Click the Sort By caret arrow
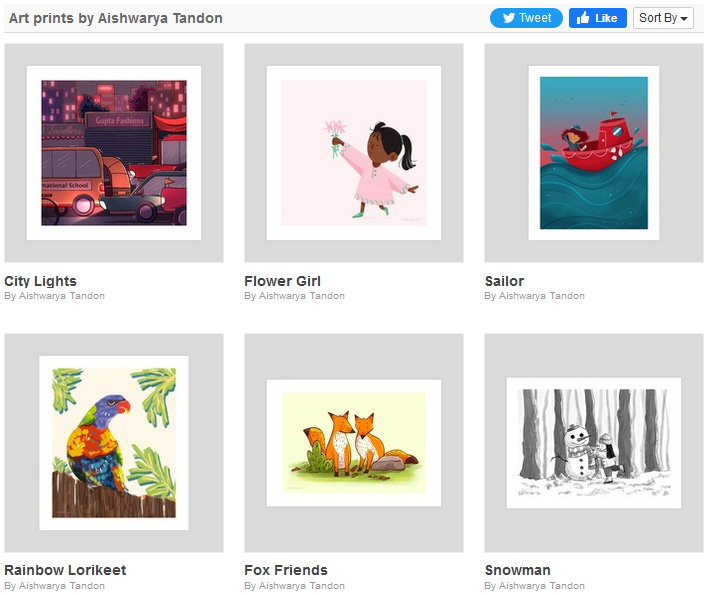707x595 pixels. (684, 19)
